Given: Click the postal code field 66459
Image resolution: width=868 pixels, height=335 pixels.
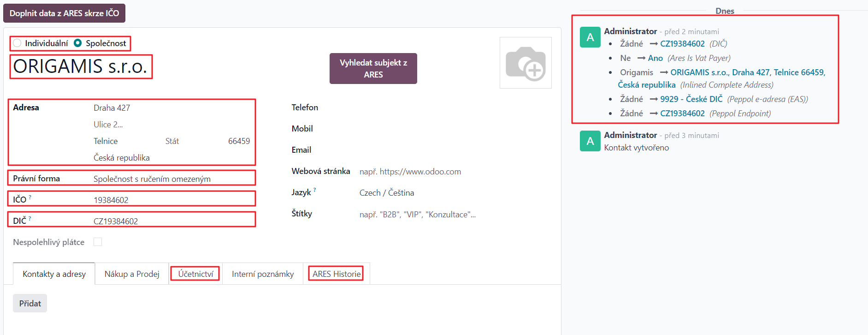Looking at the screenshot, I should tap(239, 141).
